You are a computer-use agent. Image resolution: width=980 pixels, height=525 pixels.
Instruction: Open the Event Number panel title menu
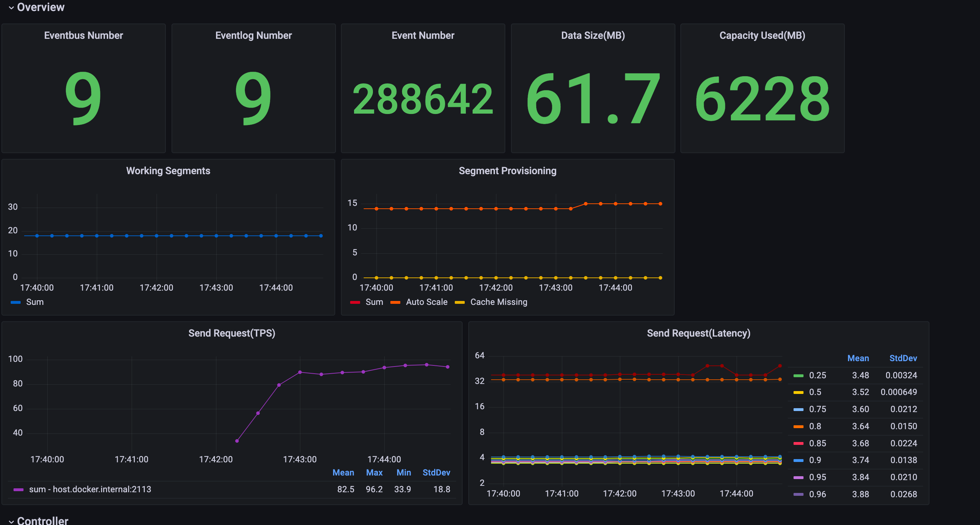[x=423, y=35]
